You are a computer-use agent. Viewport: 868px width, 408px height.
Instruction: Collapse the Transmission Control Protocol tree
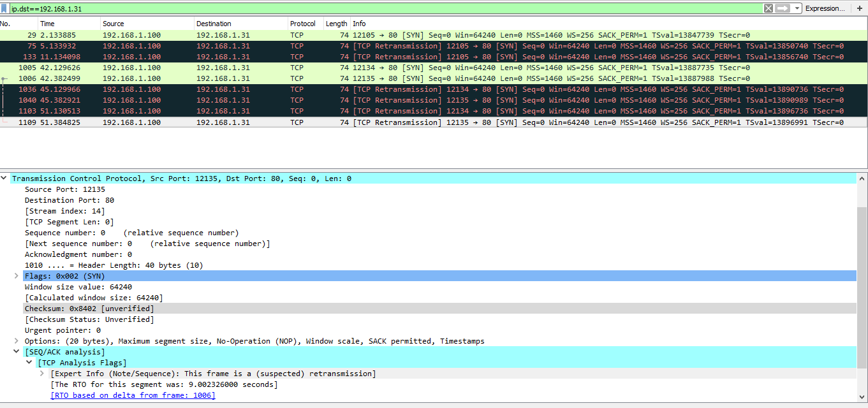[x=4, y=178]
